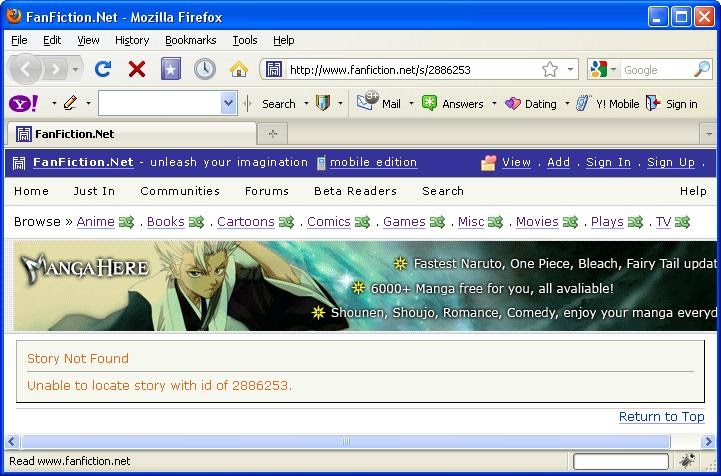Open the File menu
721x476 pixels.
click(19, 40)
